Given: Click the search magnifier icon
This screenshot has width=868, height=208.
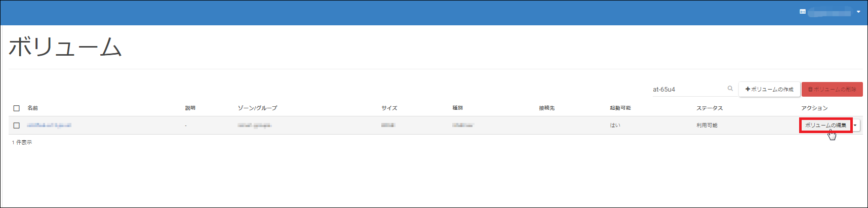Looking at the screenshot, I should [730, 89].
